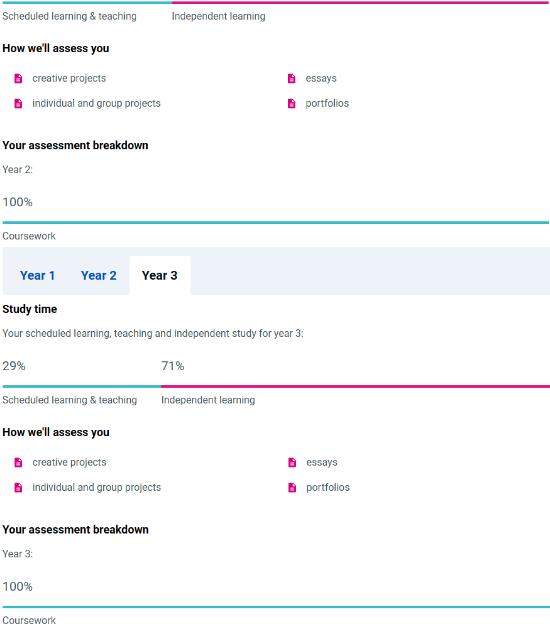Switch to the Year 1 tab
Image resolution: width=550 pixels, height=632 pixels.
pos(37,276)
